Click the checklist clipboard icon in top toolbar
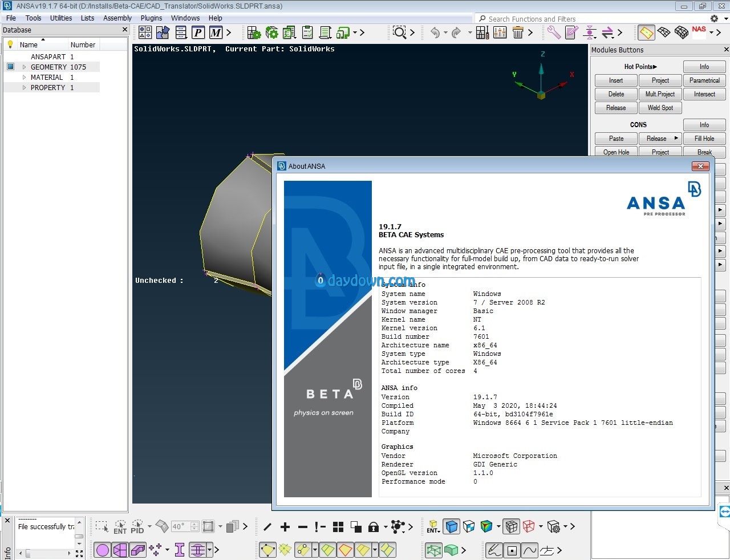This screenshot has width=730, height=560. pos(307,33)
